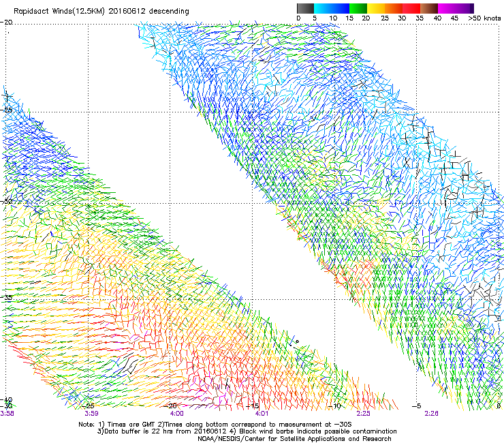Viewport: 504px width, 443px height.
Task: Click the -10 longitude label at bottom
Action: [x=334, y=406]
